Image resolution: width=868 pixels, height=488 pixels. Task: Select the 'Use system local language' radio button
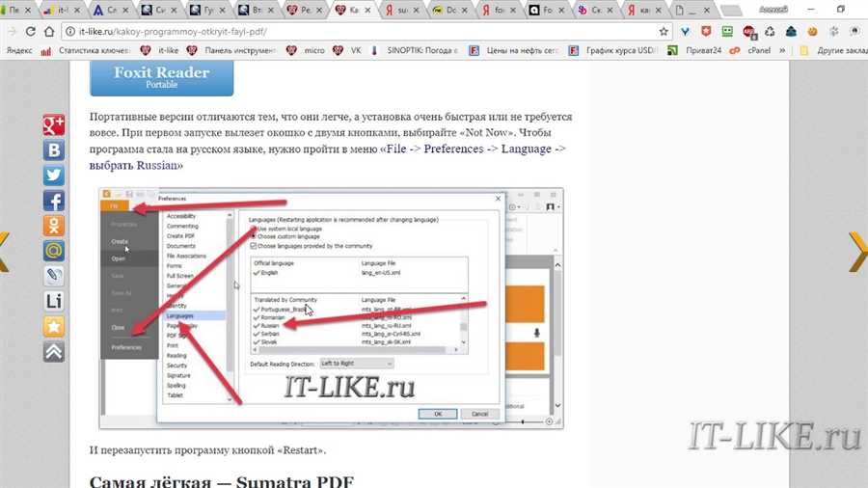pyautogui.click(x=255, y=229)
